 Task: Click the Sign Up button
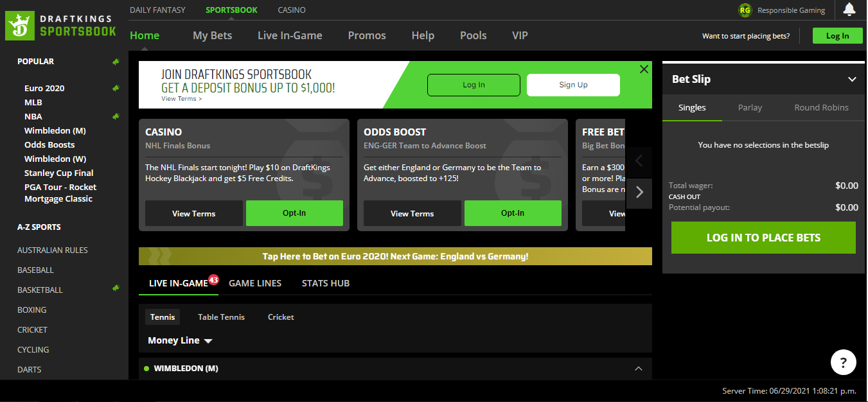coord(573,85)
